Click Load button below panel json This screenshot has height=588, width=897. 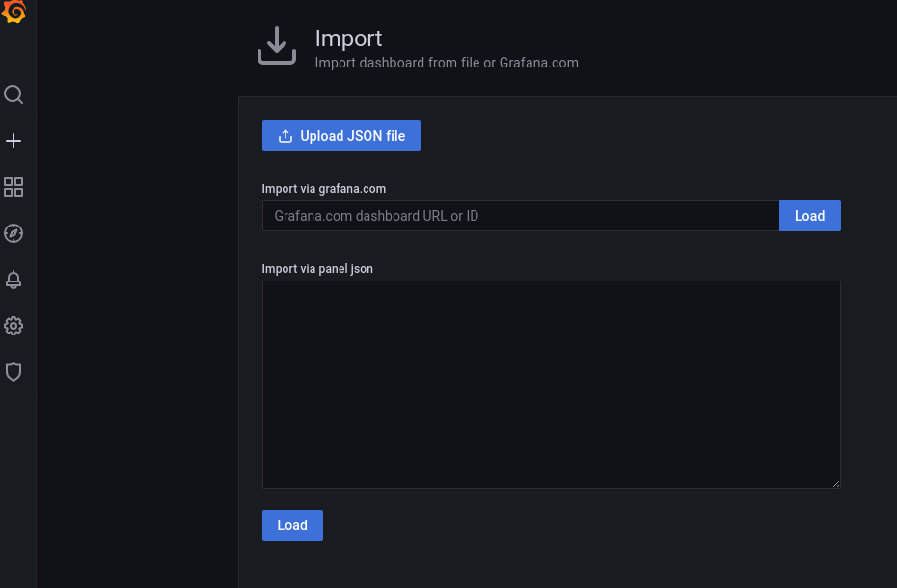pos(292,525)
